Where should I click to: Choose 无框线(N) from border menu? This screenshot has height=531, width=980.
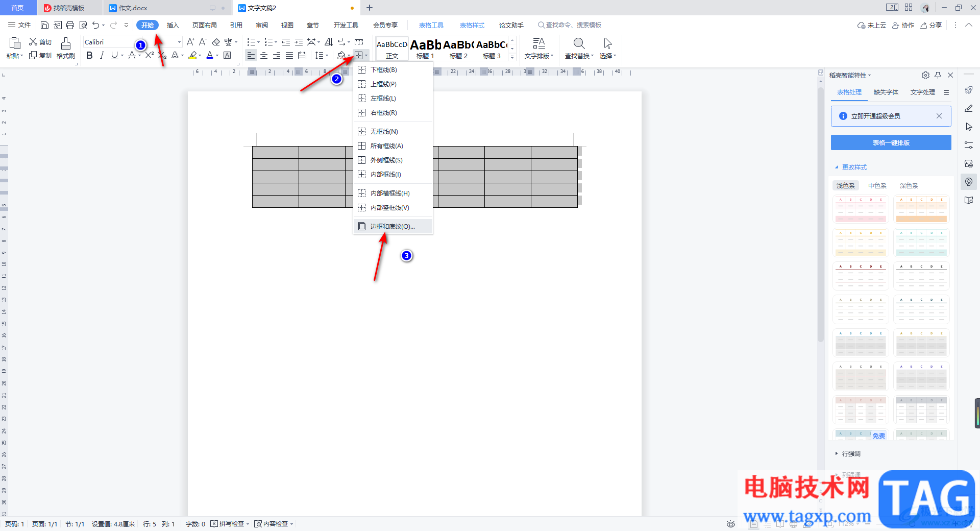pos(393,131)
